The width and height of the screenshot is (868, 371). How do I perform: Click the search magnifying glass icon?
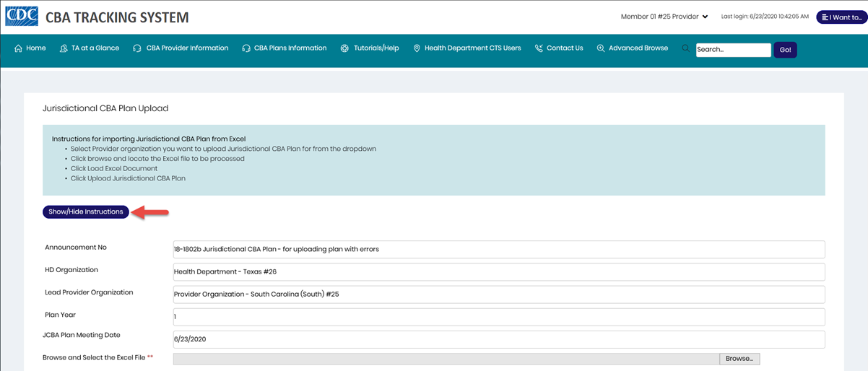pos(685,48)
